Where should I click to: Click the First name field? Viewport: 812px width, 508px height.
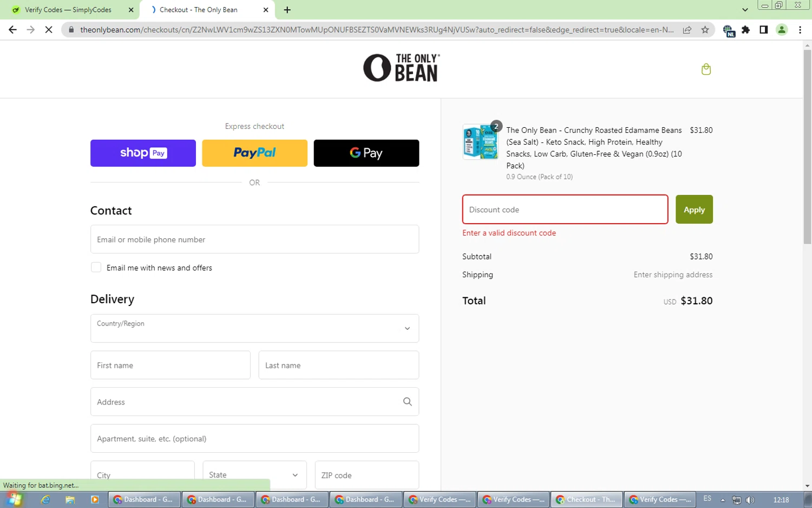(171, 365)
